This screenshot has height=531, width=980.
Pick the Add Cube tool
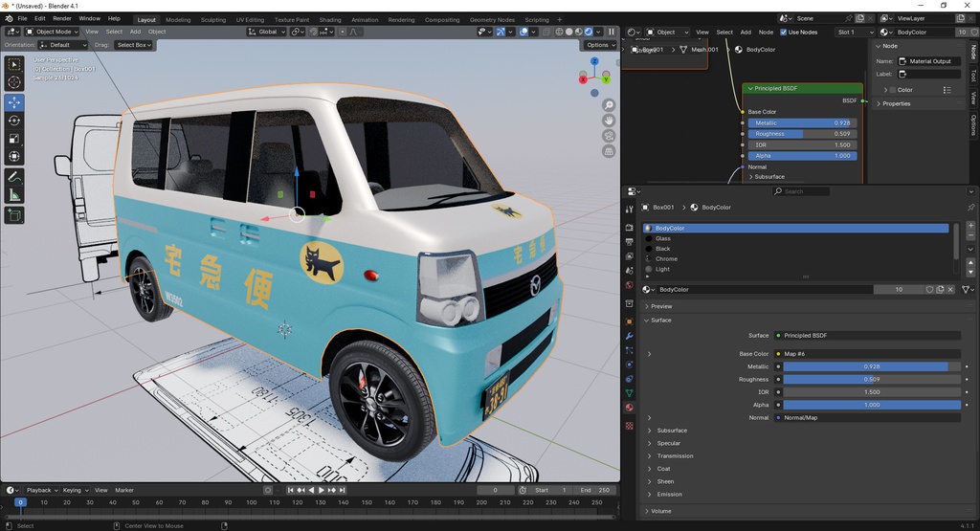(x=14, y=215)
